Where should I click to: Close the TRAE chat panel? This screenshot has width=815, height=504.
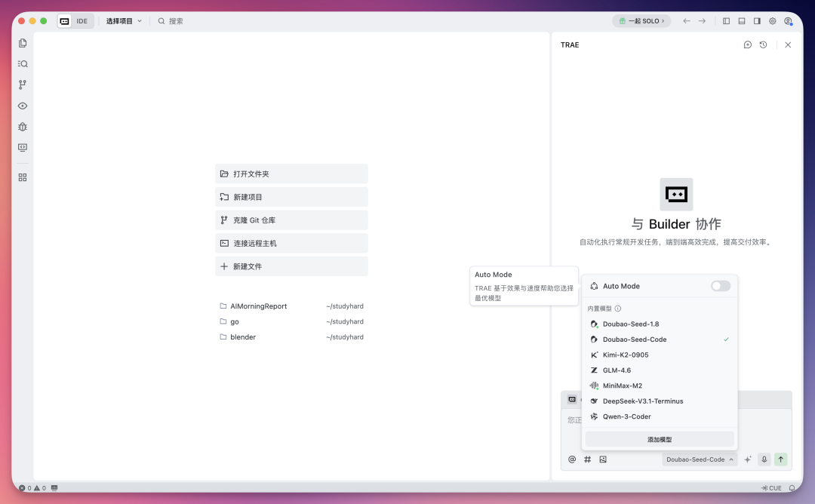coord(788,45)
